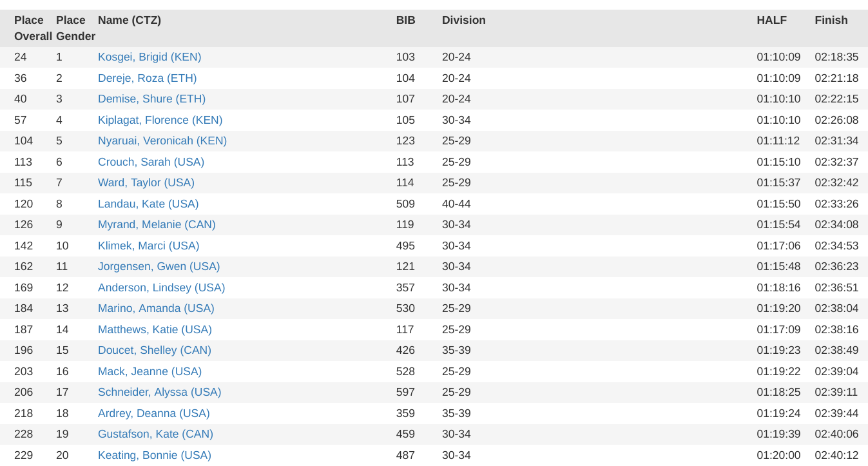View Schneider, Alyssa (USA) result
The height and width of the screenshot is (466, 868).
(x=160, y=393)
